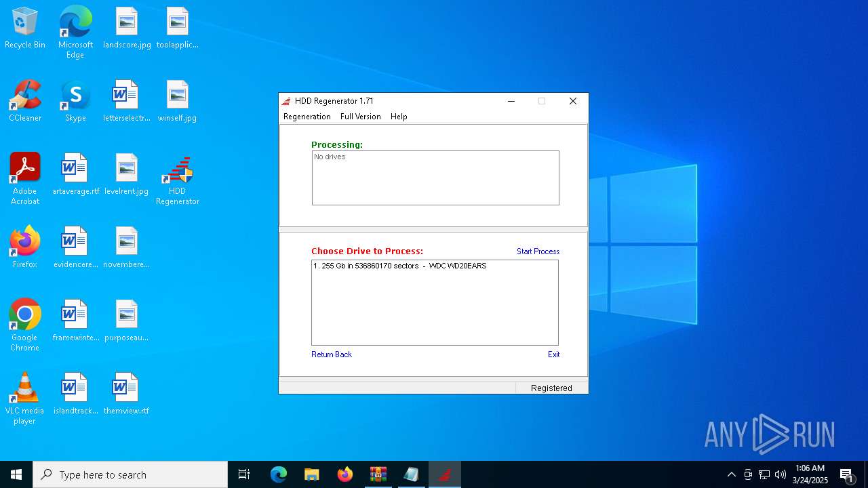Select the artaverage.rtf document icon

[75, 175]
